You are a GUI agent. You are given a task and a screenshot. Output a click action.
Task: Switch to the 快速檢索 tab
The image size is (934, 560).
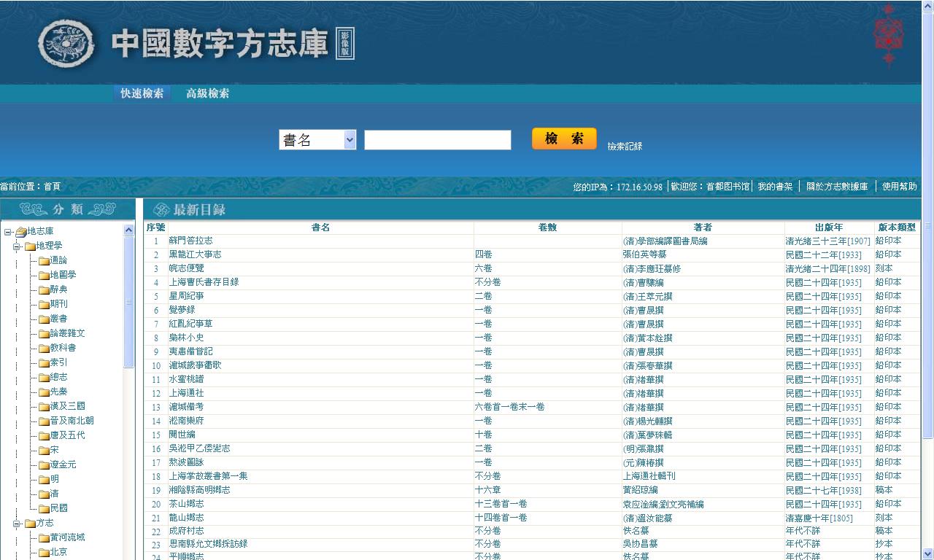(x=142, y=93)
